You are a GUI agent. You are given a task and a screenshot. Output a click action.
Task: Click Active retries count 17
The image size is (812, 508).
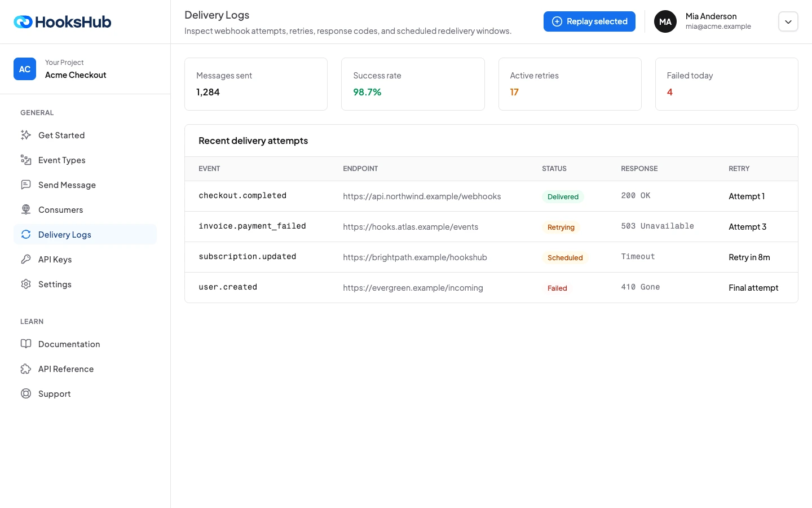(514, 92)
